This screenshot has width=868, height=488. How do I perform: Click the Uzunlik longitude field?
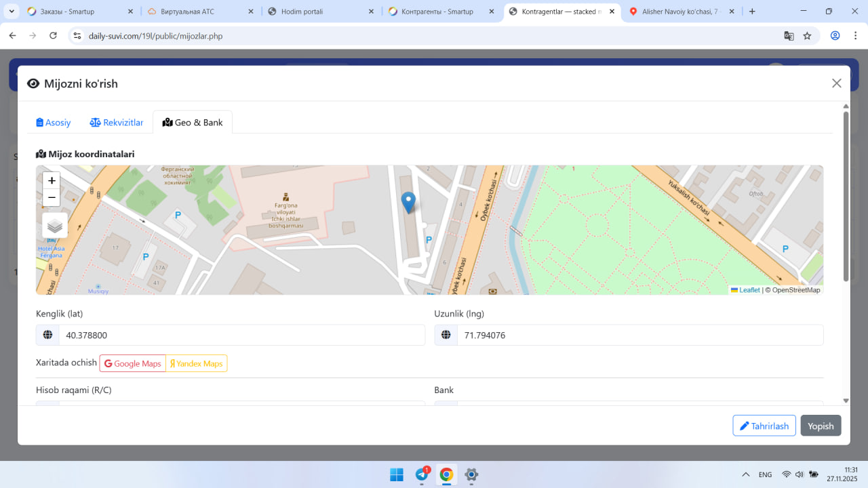point(639,335)
